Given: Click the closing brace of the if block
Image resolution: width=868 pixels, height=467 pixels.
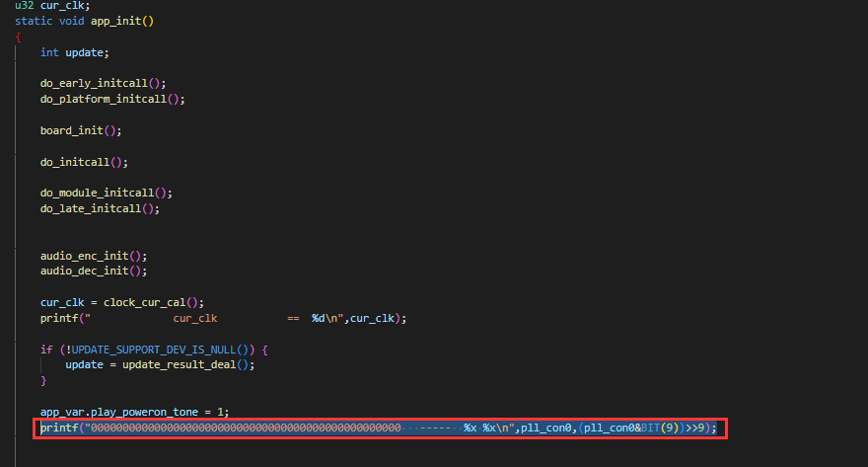Looking at the screenshot, I should [43, 381].
